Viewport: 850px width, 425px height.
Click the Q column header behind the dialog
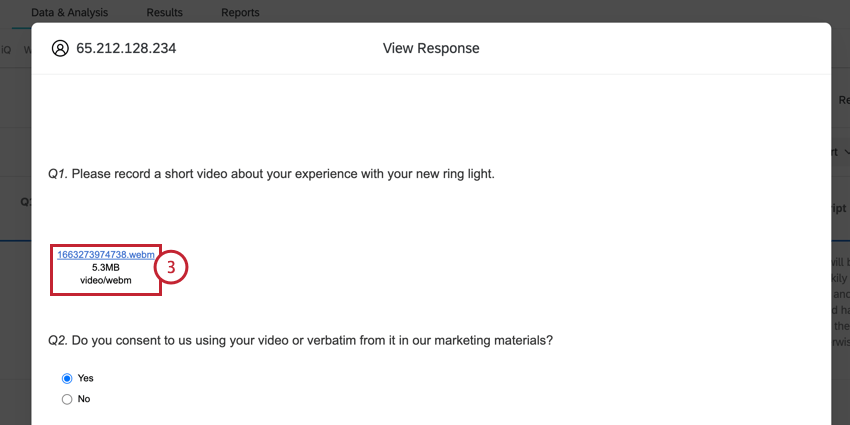pyautogui.click(x=25, y=201)
